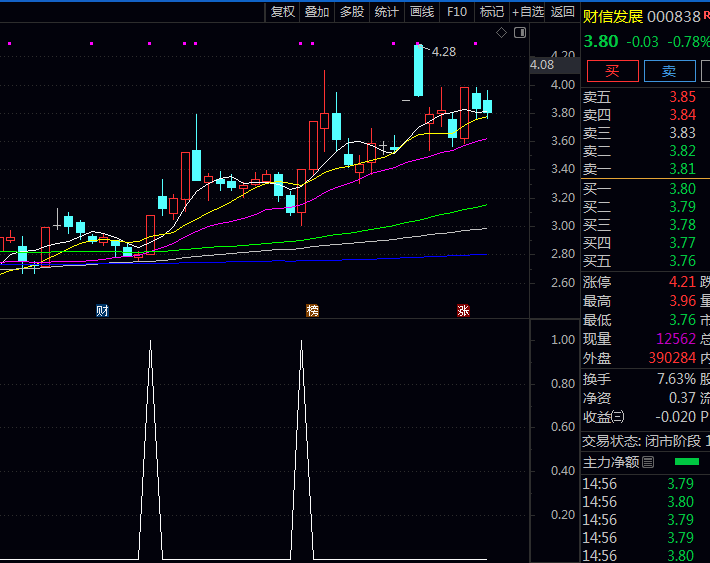Click the red 涨 marker on the chart
The width and height of the screenshot is (710, 563).
463,311
